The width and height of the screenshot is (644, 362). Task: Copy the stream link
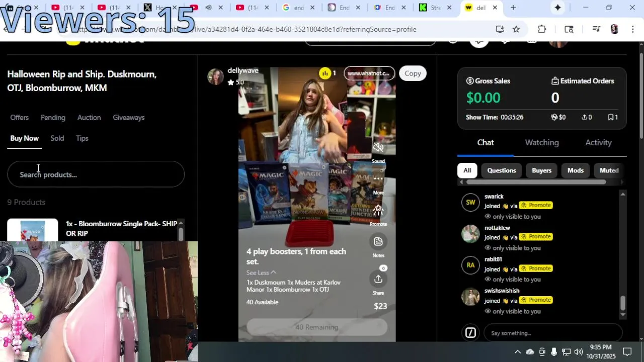click(x=413, y=73)
